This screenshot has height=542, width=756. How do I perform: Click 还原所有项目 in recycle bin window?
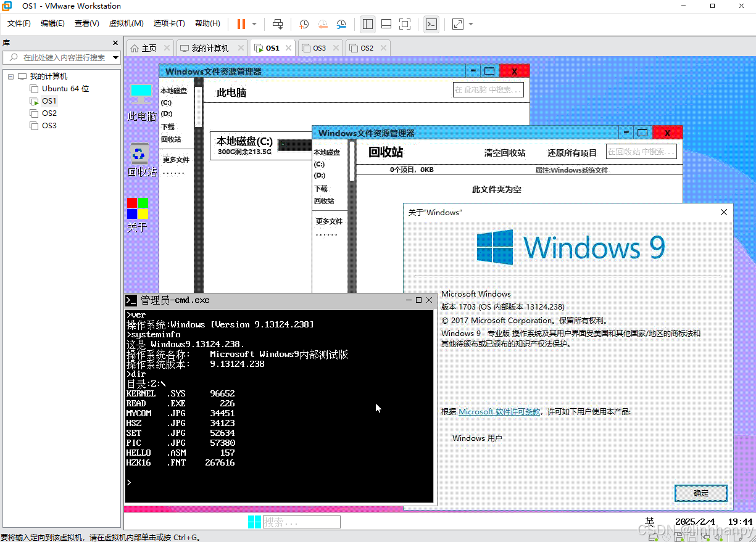click(572, 153)
